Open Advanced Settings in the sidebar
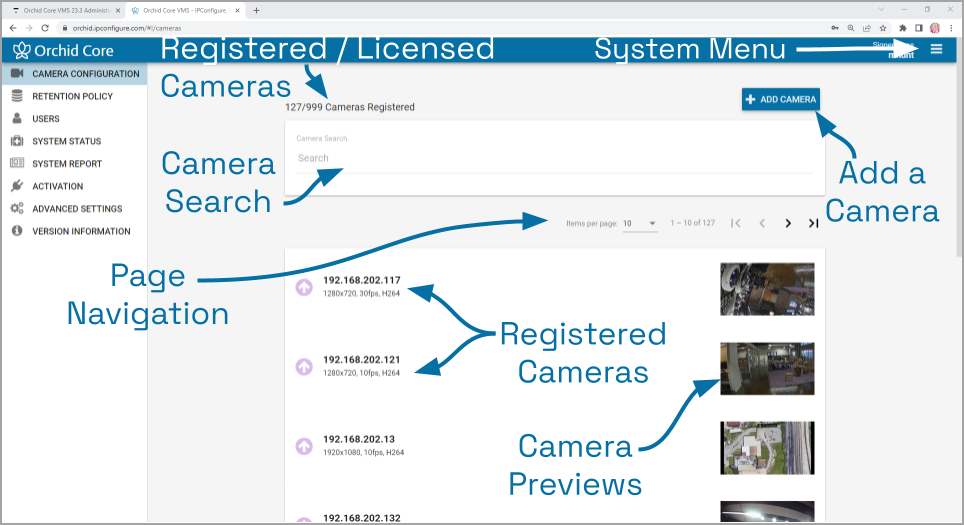 (74, 208)
